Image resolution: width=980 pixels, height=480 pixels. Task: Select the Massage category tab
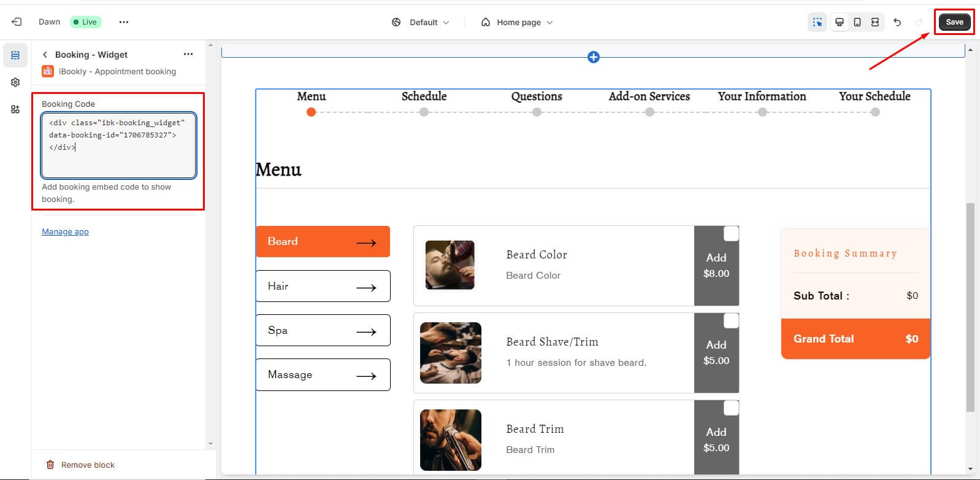[323, 374]
